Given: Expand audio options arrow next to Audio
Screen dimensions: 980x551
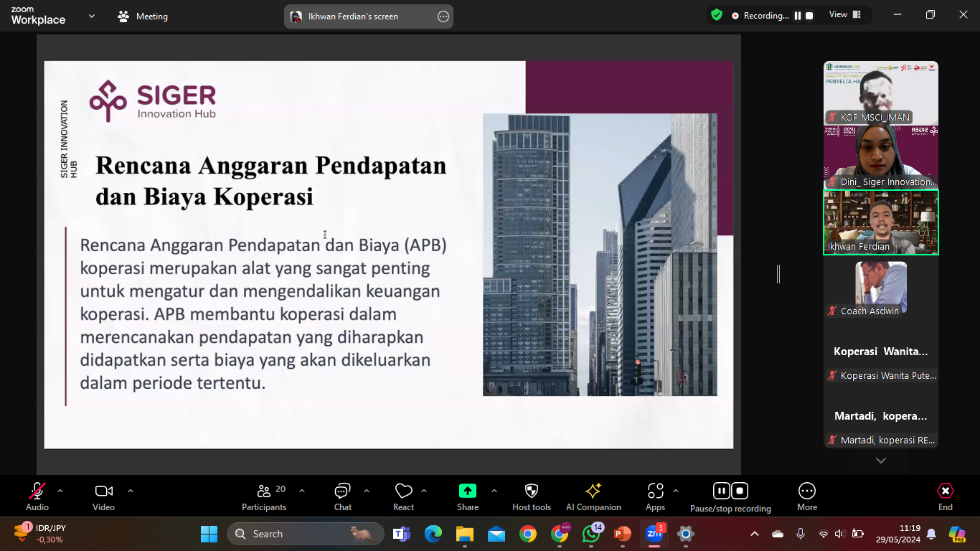Looking at the screenshot, I should pyautogui.click(x=60, y=491).
